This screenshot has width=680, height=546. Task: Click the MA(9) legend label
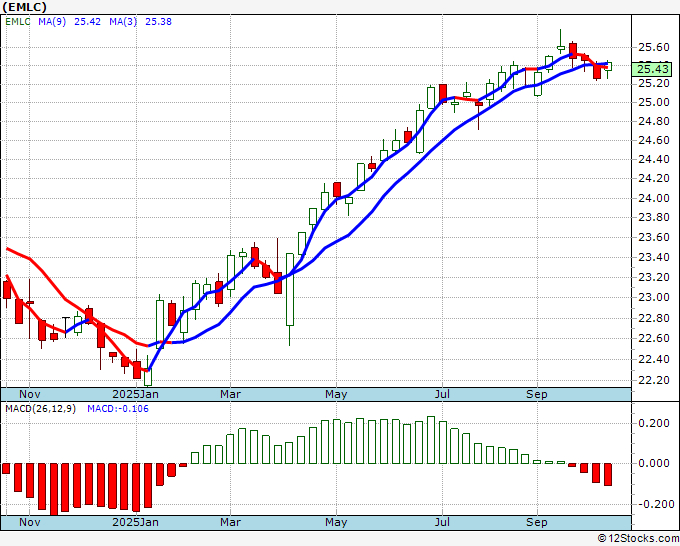pos(52,22)
